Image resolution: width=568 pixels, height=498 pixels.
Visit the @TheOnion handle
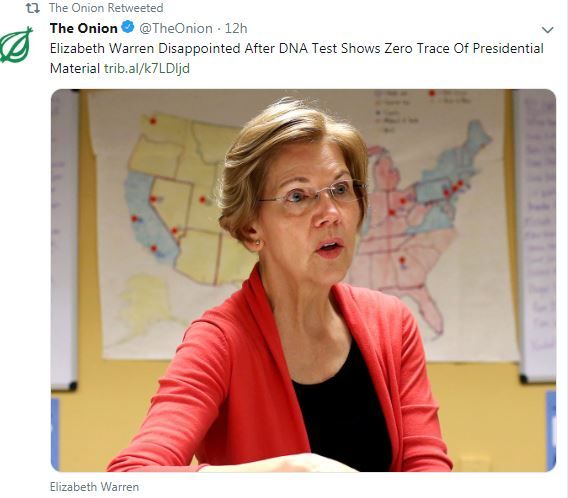[x=176, y=28]
